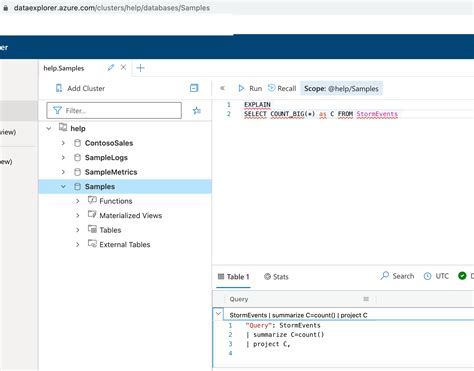This screenshot has width=474, height=371.
Task: Expand the Tables folder
Action: (78, 230)
